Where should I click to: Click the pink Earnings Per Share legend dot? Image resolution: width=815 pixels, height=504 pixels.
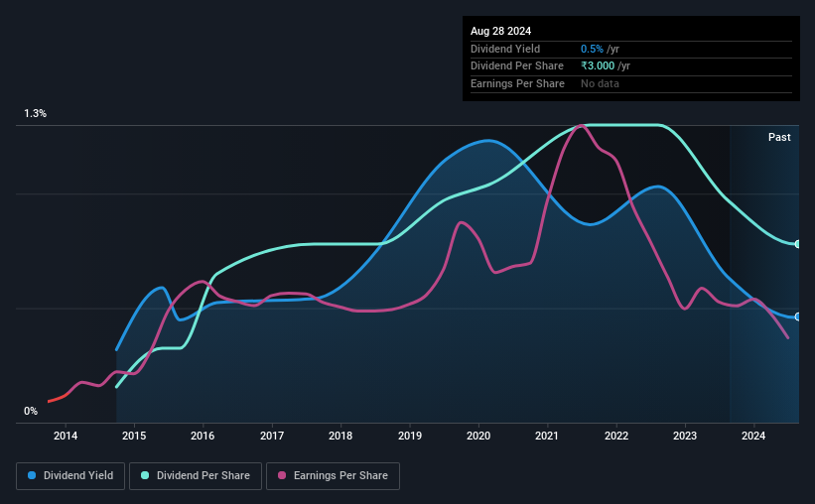[282, 475]
